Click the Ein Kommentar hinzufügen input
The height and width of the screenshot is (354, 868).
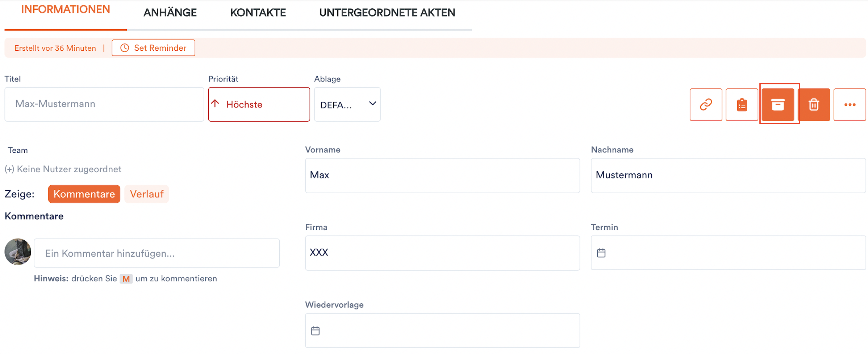click(157, 253)
